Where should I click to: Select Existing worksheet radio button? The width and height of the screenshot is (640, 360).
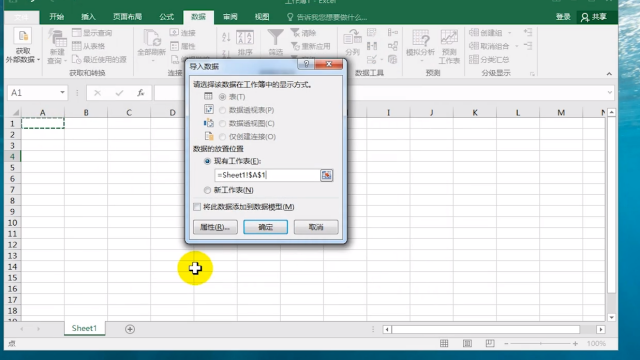[x=207, y=161]
